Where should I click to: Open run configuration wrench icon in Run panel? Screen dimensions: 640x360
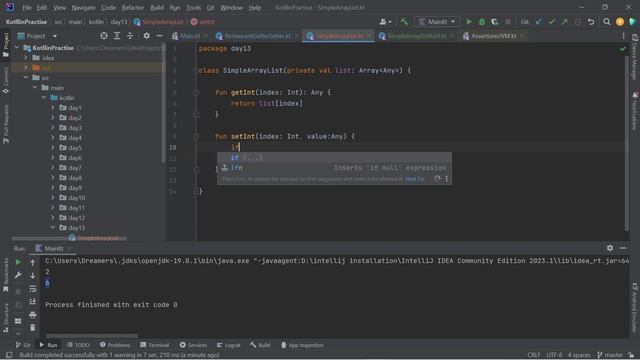pos(18,276)
